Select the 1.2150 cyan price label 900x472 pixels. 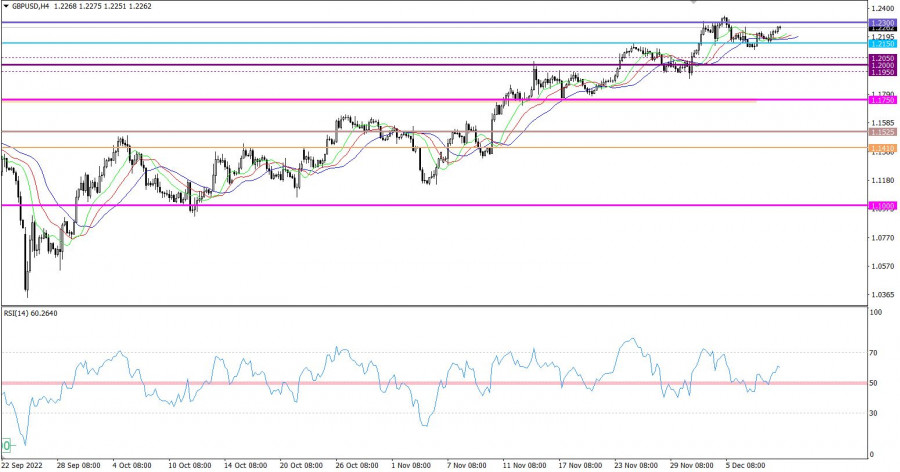[881, 44]
